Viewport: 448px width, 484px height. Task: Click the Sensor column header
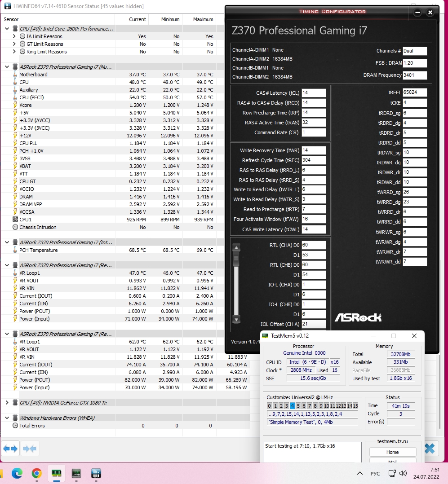[58, 19]
